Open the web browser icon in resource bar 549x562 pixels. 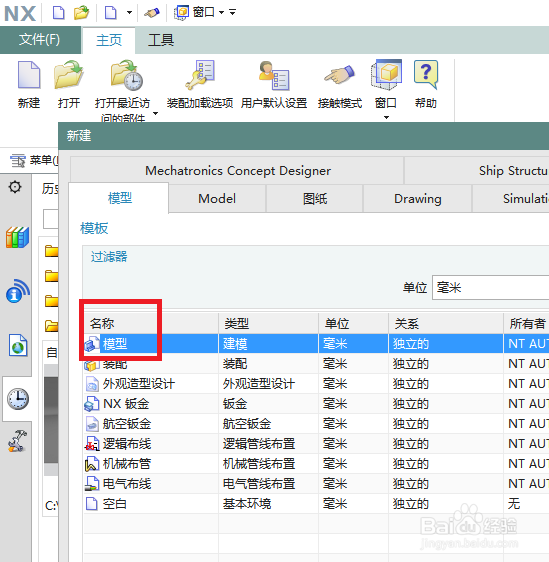pos(18,345)
